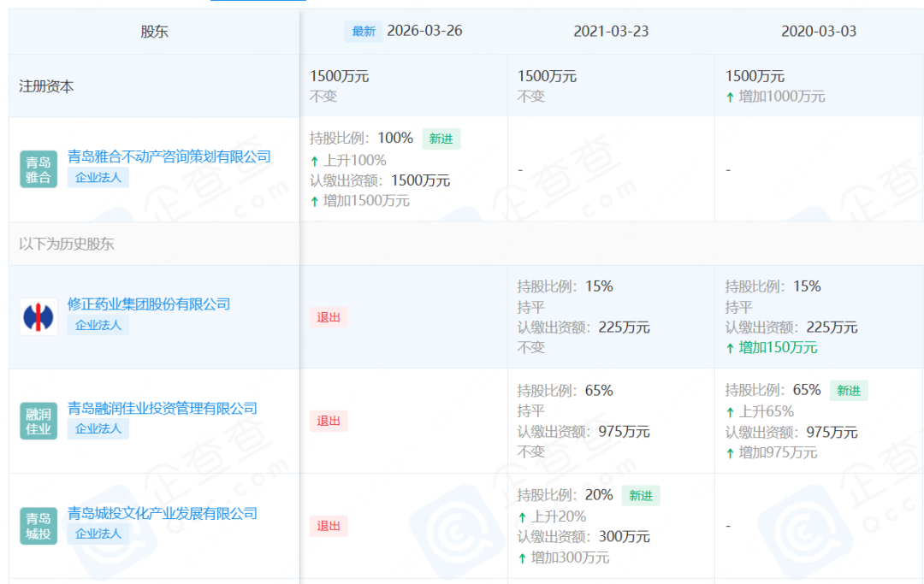Click 1500万元 under the 2026-03-26 column
924x584 pixels.
coord(339,77)
